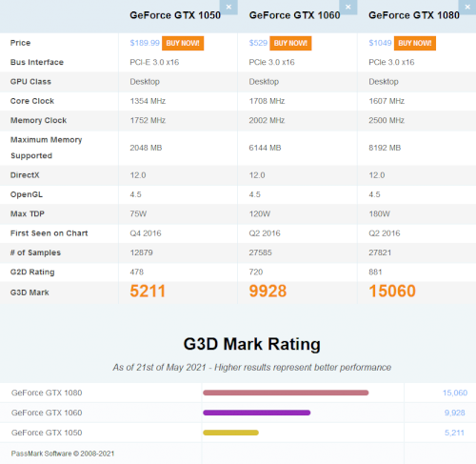Click the 12879 samples value
The image size is (476, 464).
pos(141,252)
